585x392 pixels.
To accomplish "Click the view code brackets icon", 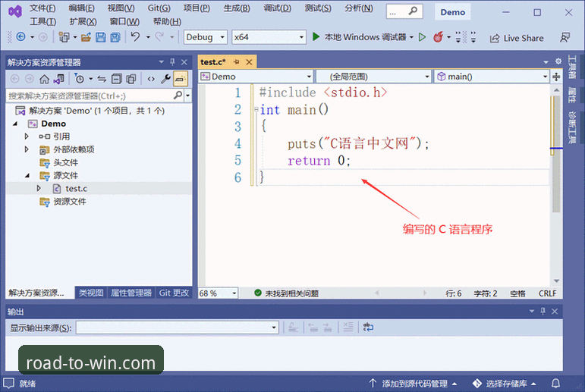I will click(151, 79).
